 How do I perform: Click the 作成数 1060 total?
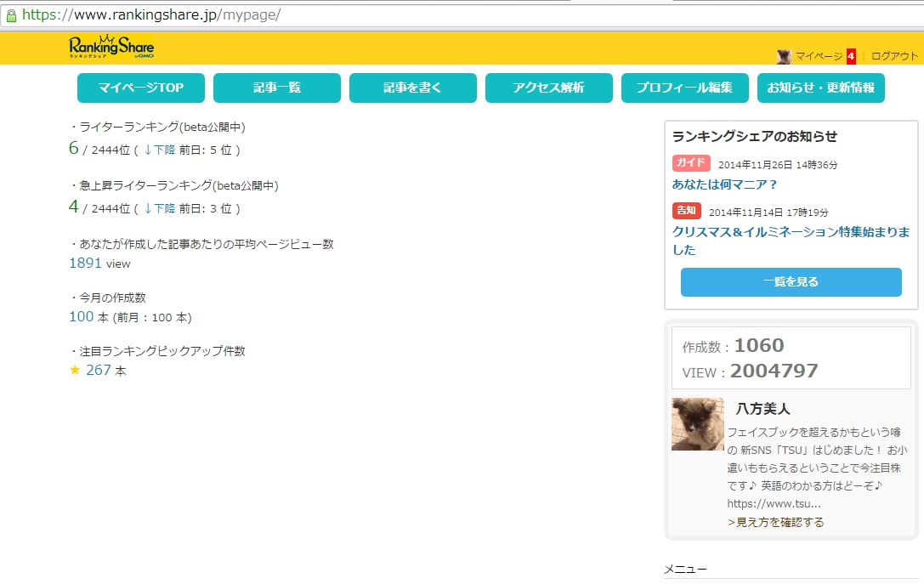click(x=733, y=345)
